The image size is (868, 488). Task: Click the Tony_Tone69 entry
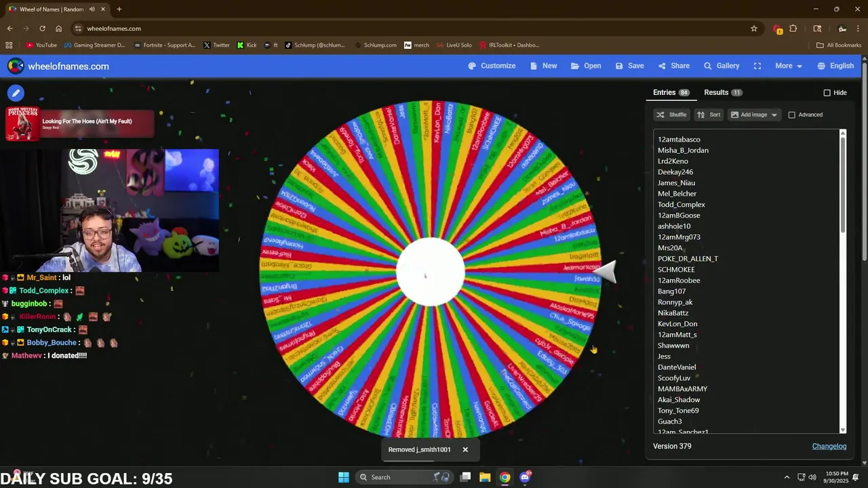(678, 411)
